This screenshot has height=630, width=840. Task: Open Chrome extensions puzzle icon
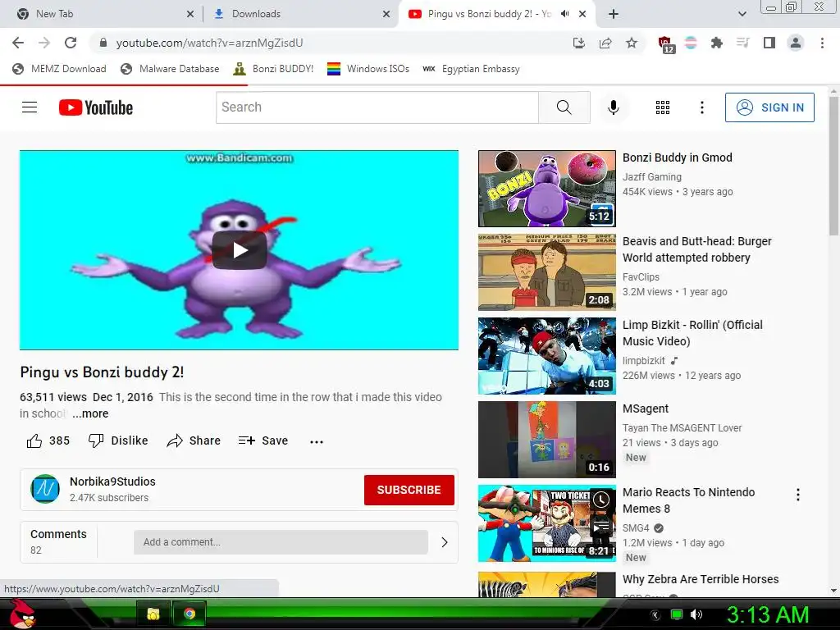717,43
